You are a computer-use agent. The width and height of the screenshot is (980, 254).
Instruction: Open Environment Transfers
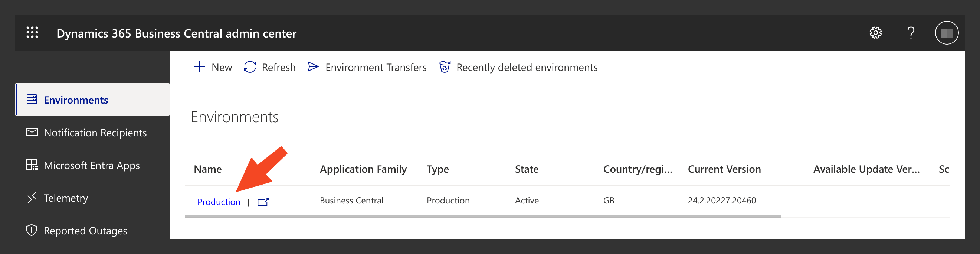click(x=367, y=67)
